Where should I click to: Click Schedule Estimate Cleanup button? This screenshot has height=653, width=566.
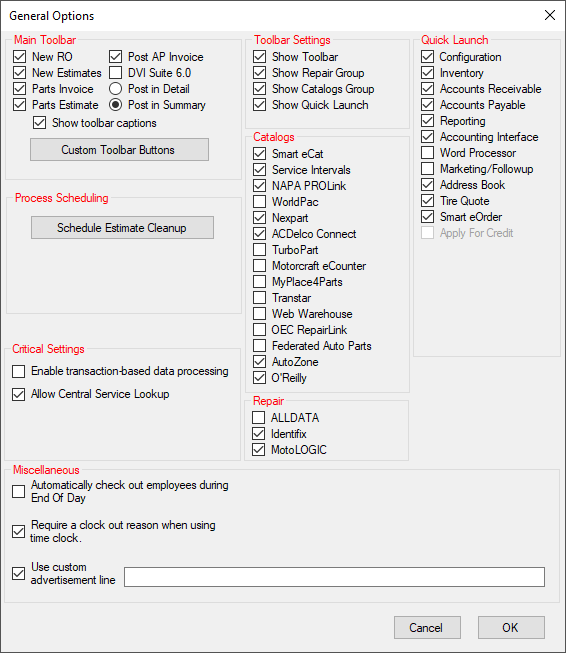[122, 227]
